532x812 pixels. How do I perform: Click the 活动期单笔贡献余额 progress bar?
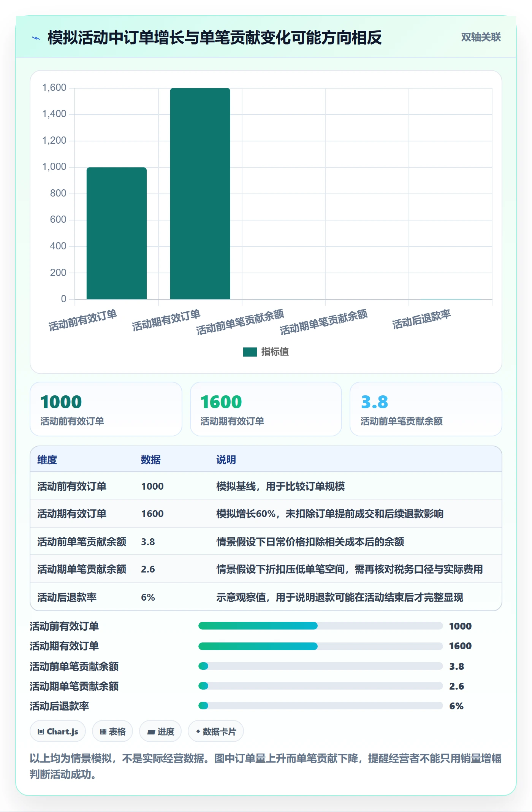click(x=321, y=686)
